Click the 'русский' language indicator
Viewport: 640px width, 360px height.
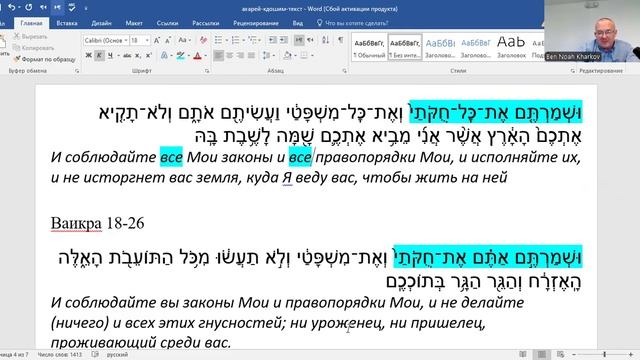(x=117, y=355)
